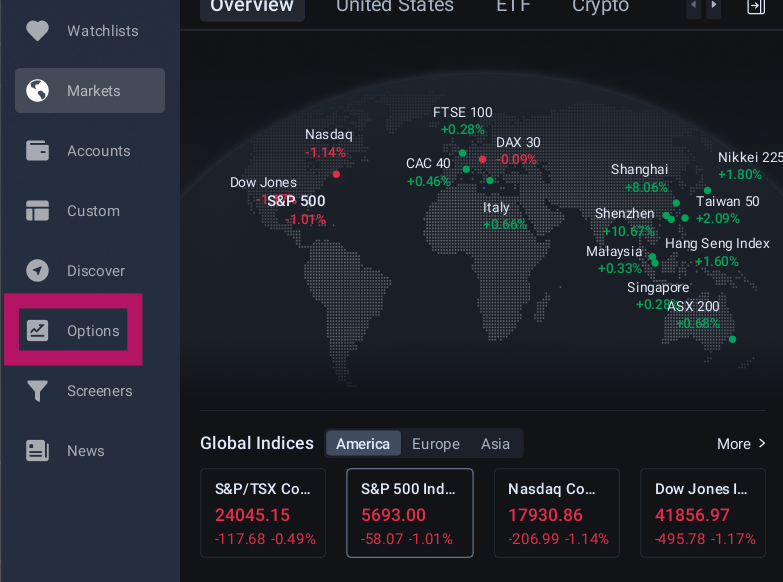Open the Accounts wallet icon
The height and width of the screenshot is (582, 783).
[37, 150]
